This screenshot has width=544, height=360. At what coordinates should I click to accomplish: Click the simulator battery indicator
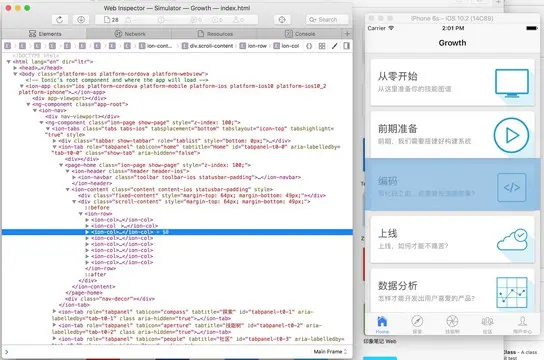(x=532, y=28)
